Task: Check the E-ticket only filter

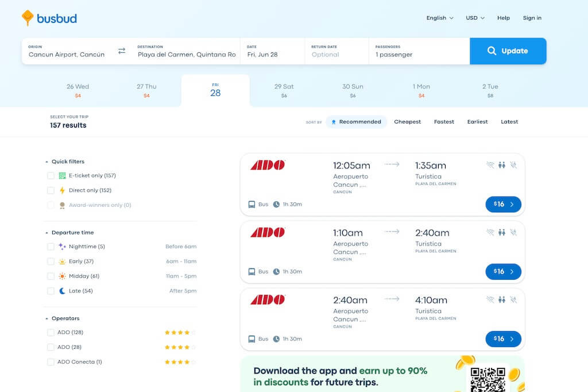Action: (x=51, y=175)
